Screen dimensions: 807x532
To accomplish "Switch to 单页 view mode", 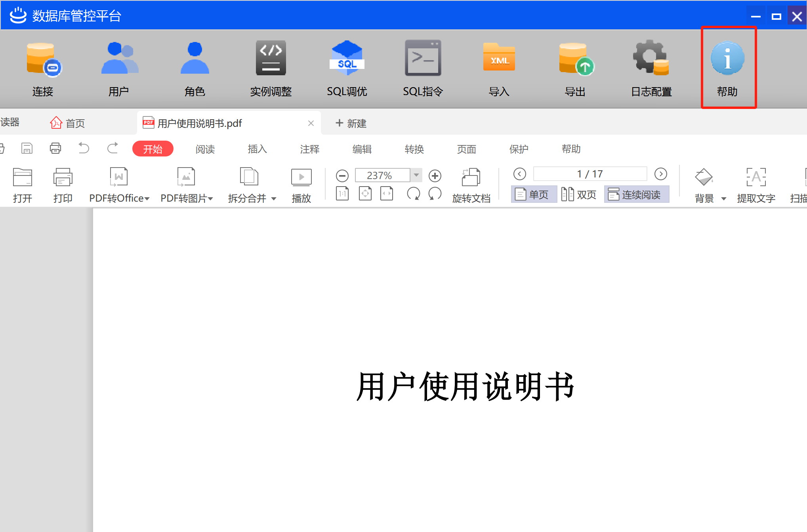I will [533, 194].
